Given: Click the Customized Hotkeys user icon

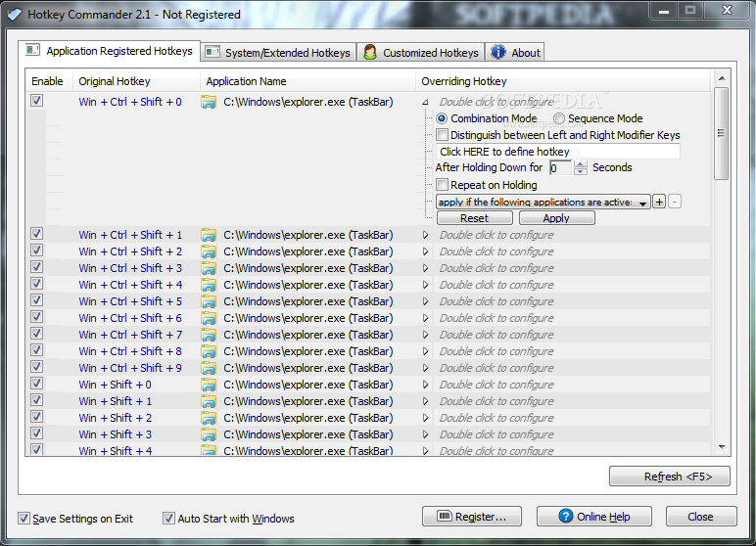Looking at the screenshot, I should (370, 52).
